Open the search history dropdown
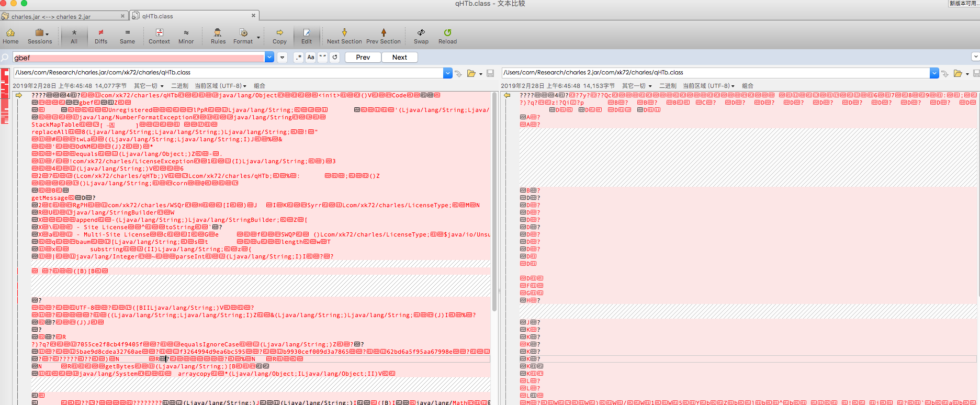Image resolution: width=980 pixels, height=405 pixels. [269, 58]
